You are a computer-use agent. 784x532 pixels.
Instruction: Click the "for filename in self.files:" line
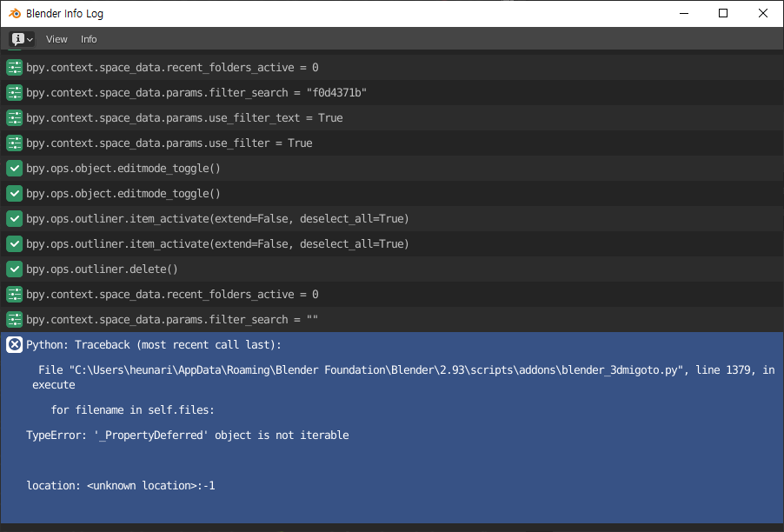point(132,410)
